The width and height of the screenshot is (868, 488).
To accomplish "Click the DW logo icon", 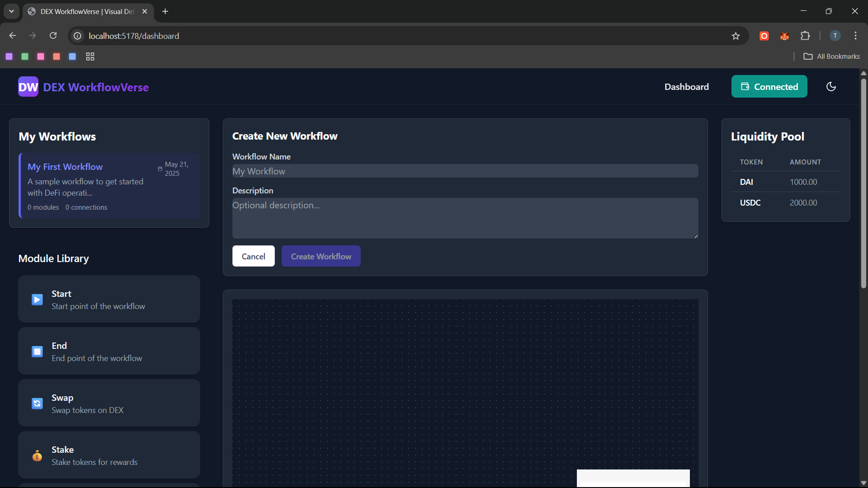I will pyautogui.click(x=28, y=87).
